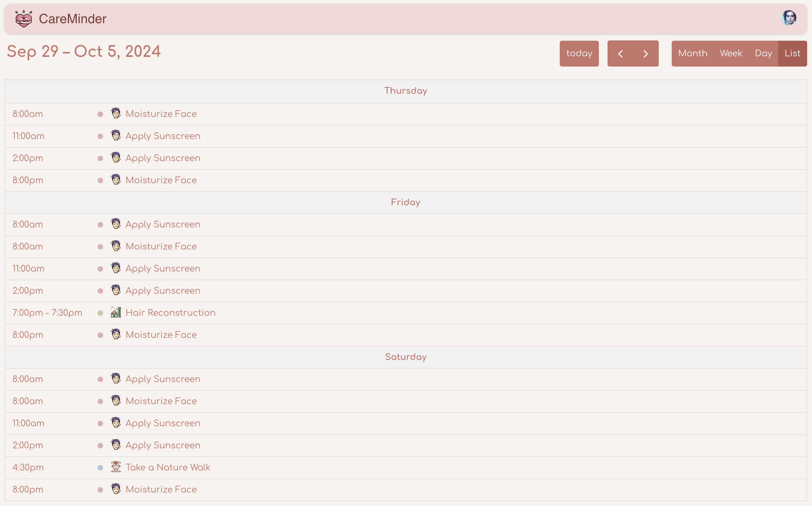The image size is (812, 506).
Task: Switch to the Month view
Action: click(692, 54)
